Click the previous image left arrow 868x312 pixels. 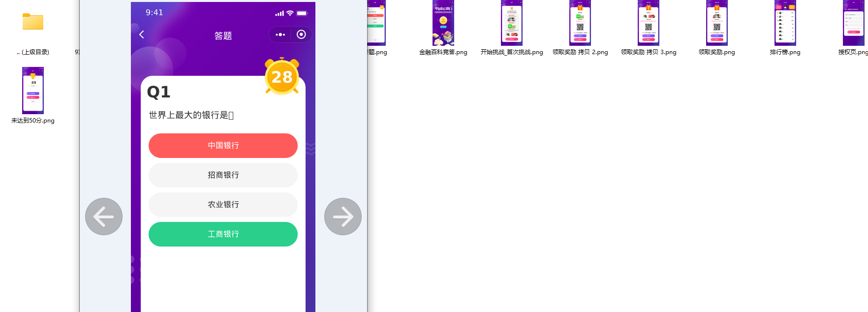104,217
